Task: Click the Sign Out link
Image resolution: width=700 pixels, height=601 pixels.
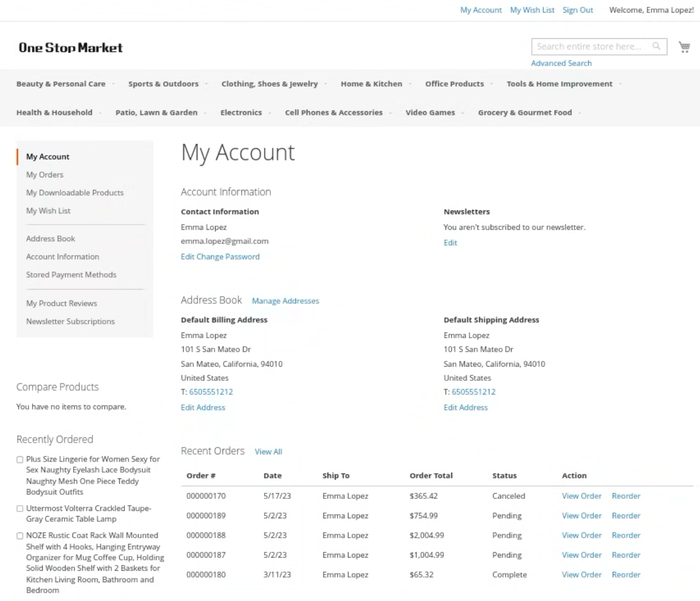Action: click(577, 10)
